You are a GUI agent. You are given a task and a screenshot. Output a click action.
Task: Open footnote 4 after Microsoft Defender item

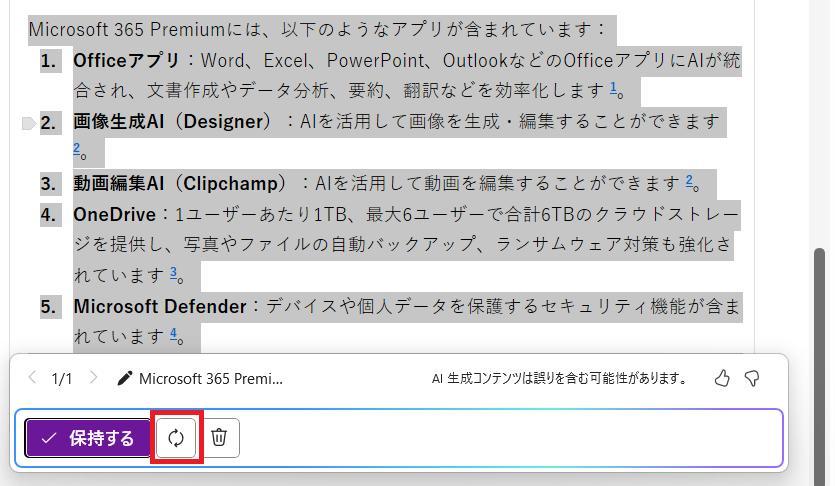coord(174,334)
